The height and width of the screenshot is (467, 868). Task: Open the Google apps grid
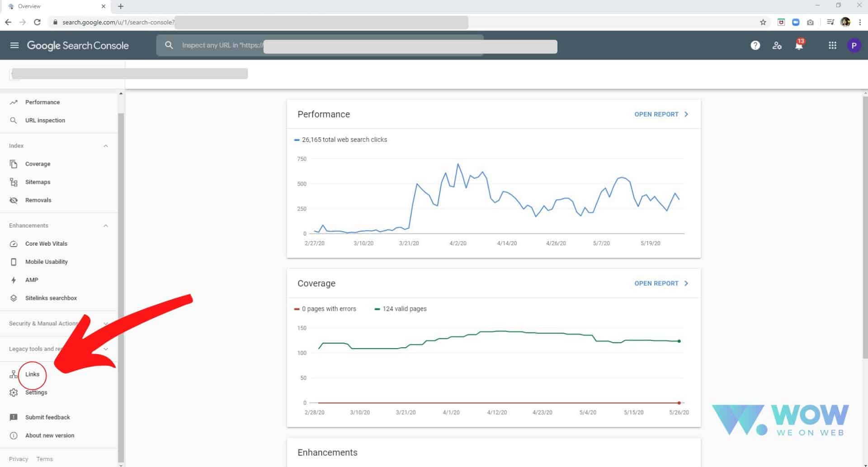(832, 45)
